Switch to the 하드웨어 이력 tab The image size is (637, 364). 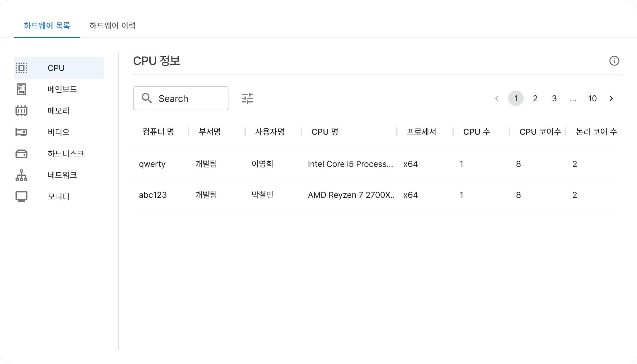pos(113,26)
